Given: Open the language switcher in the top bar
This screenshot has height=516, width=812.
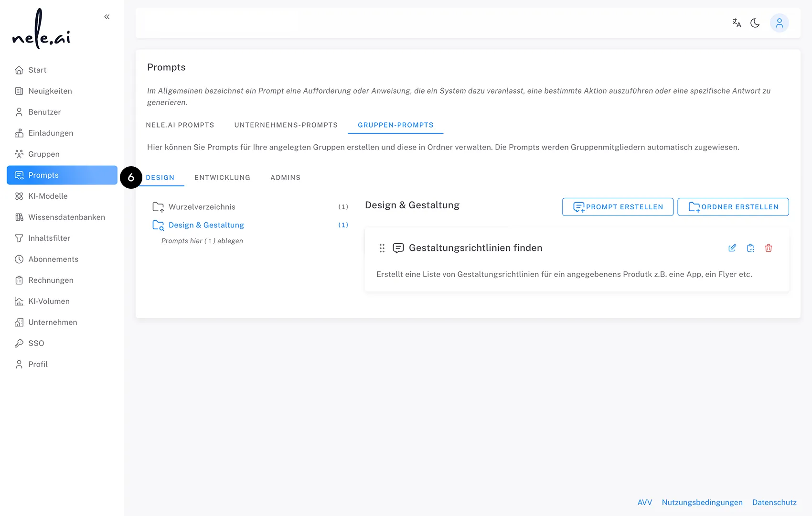Looking at the screenshot, I should click(736, 22).
